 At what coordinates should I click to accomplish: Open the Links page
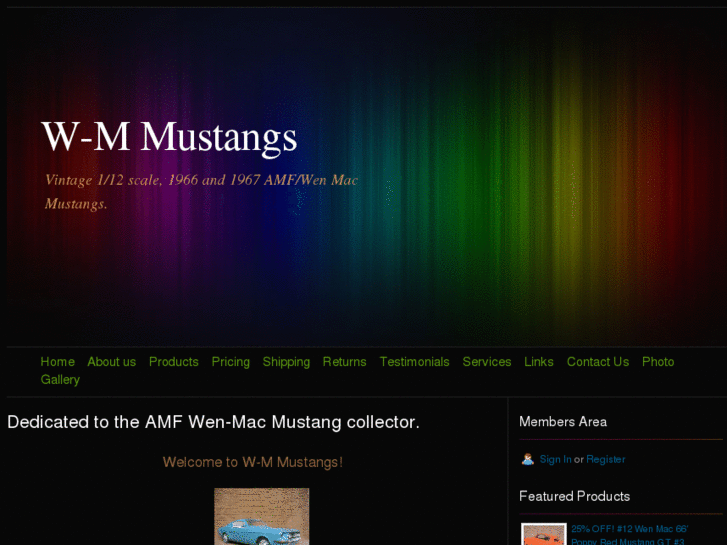(x=539, y=362)
